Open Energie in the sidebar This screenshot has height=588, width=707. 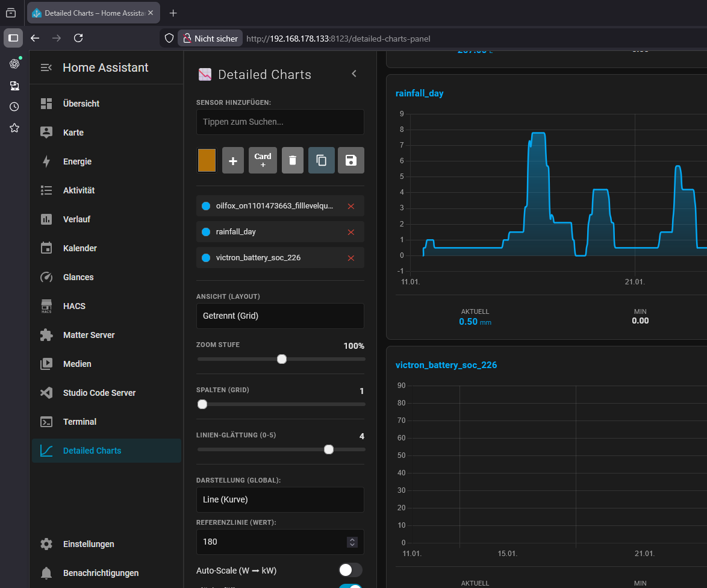(x=77, y=161)
